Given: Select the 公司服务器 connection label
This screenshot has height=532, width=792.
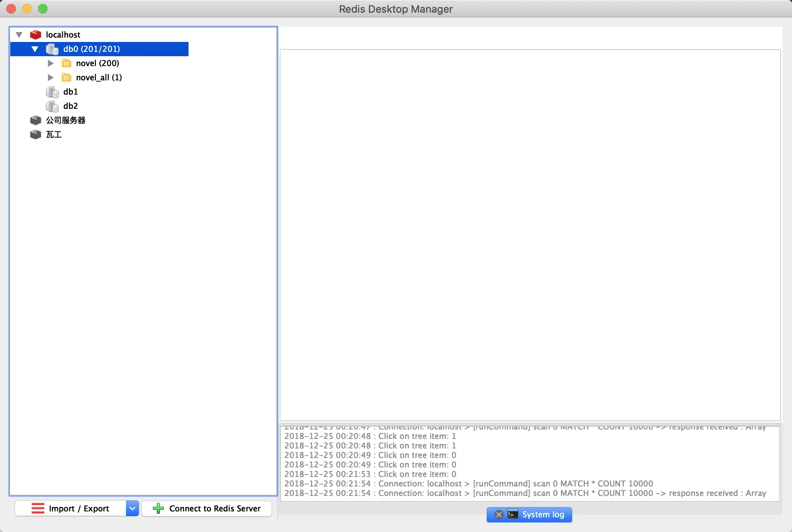Looking at the screenshot, I should [66, 120].
